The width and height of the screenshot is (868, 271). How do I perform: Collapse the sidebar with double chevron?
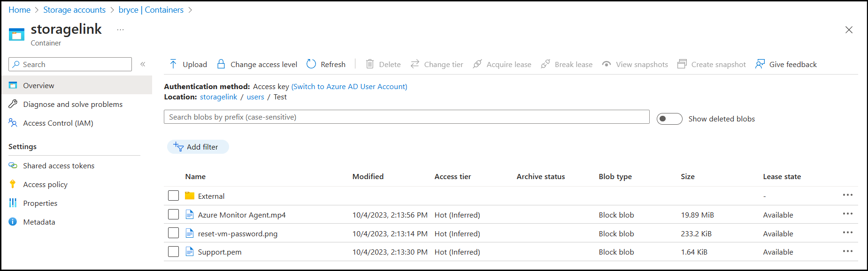click(x=143, y=64)
